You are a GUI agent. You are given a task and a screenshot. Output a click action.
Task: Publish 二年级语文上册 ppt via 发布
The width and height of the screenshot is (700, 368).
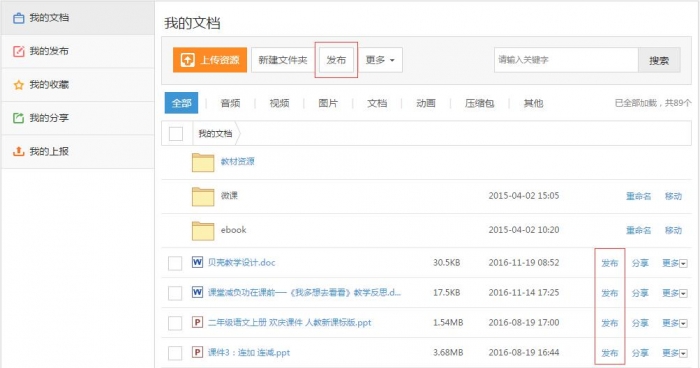[x=610, y=323]
